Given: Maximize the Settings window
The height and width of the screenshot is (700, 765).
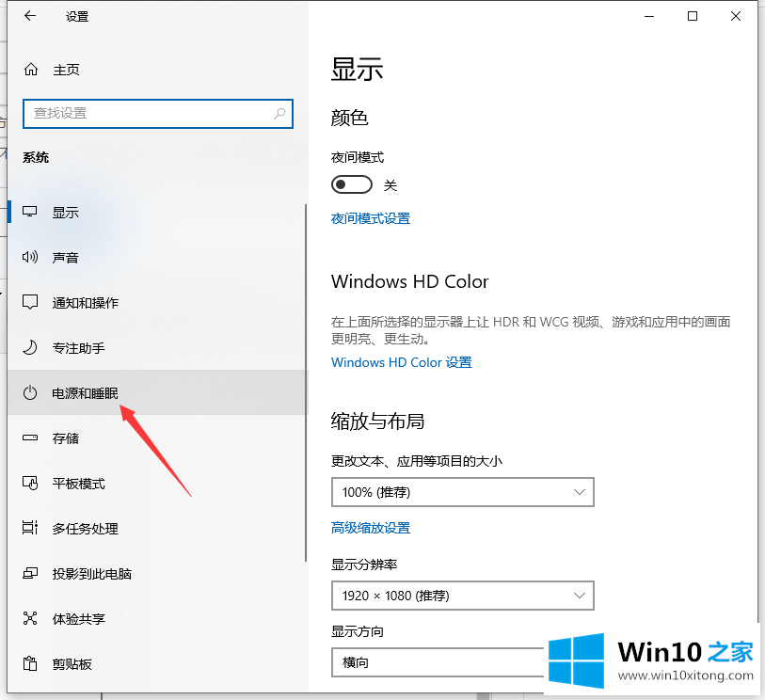Looking at the screenshot, I should [x=693, y=16].
